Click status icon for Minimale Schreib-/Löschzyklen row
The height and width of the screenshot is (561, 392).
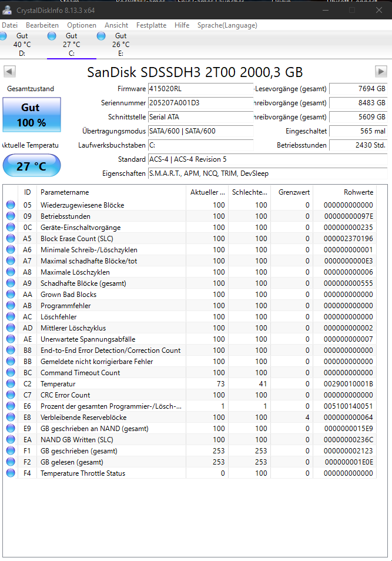pos(11,249)
